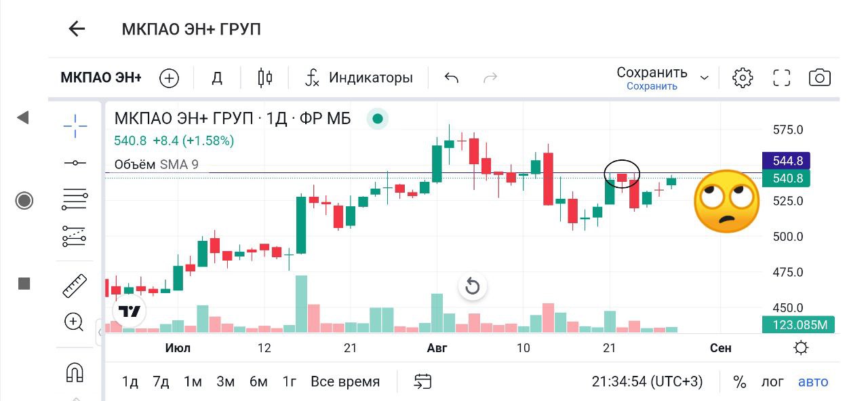
Task: Toggle the auto scale option
Action: (813, 382)
